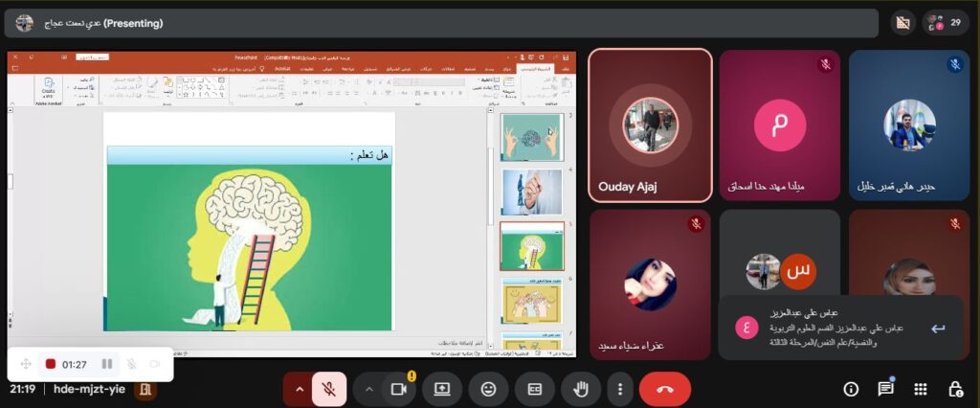Open host controls lock icon

[954, 389]
